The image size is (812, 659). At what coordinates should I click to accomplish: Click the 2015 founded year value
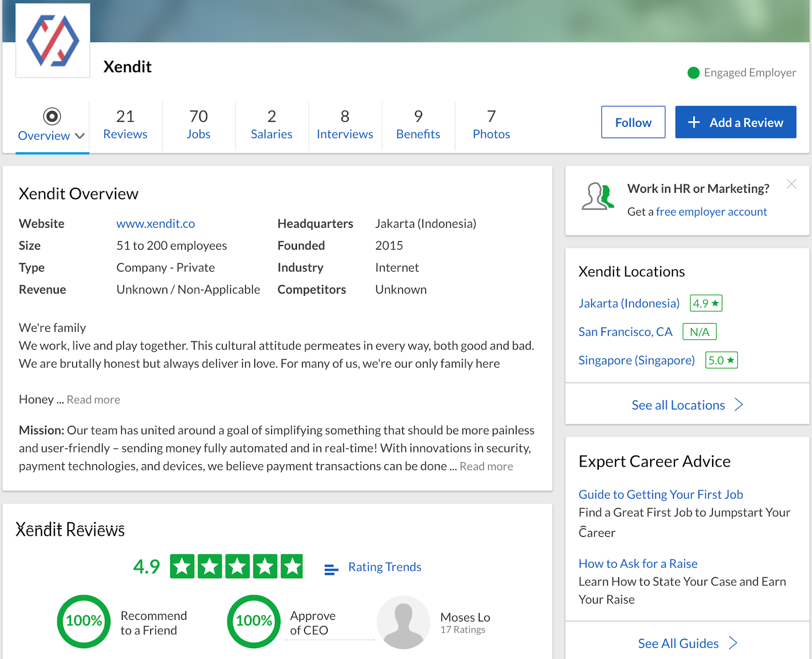point(389,246)
